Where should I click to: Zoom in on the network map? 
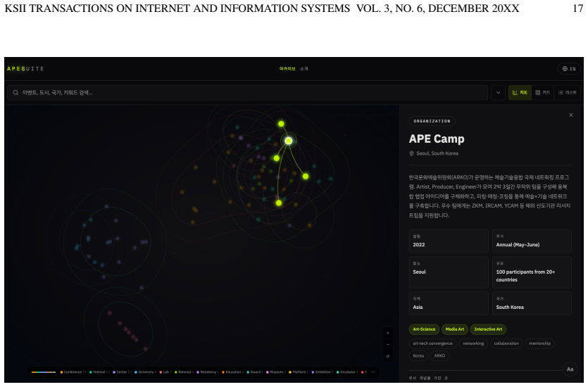(x=388, y=333)
